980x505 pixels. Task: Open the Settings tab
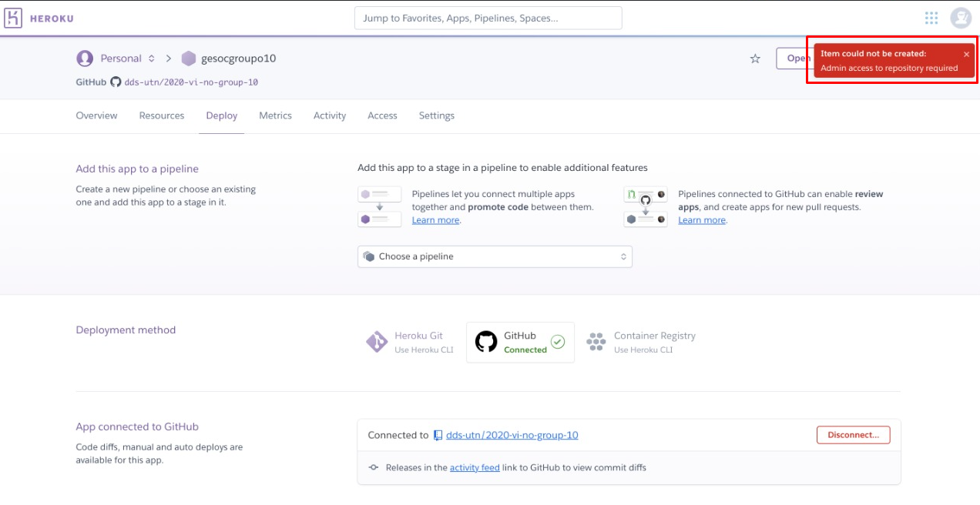(437, 115)
